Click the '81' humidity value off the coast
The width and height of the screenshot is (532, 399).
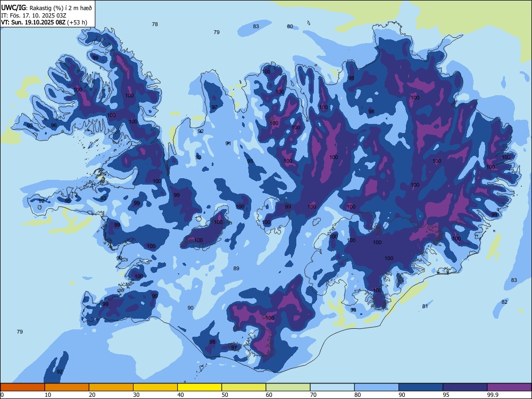[x=425, y=306]
